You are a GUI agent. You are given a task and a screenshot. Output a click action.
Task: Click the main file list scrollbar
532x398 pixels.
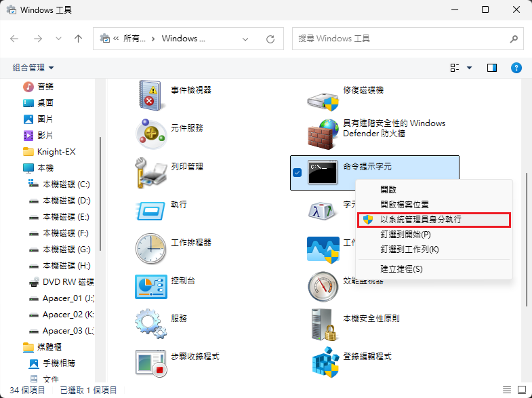tap(527, 239)
